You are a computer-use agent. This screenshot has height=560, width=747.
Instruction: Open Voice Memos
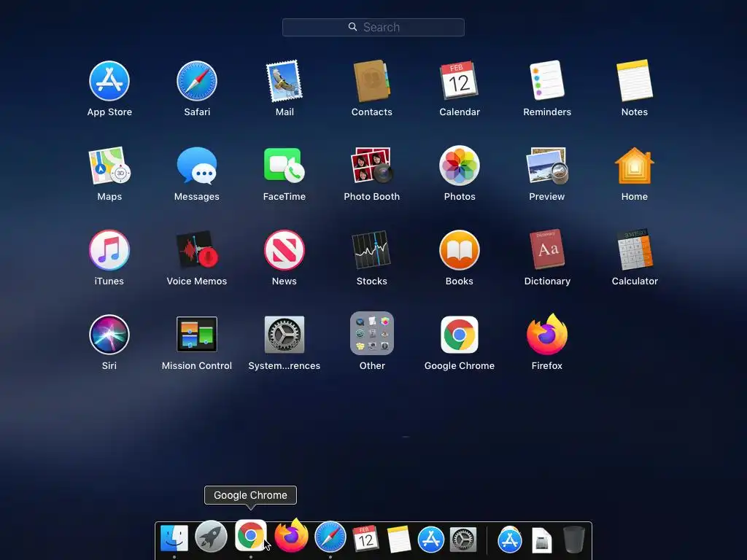197,249
